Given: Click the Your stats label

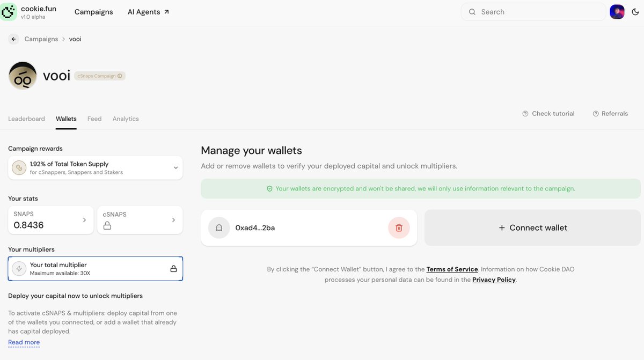Looking at the screenshot, I should 23,199.
